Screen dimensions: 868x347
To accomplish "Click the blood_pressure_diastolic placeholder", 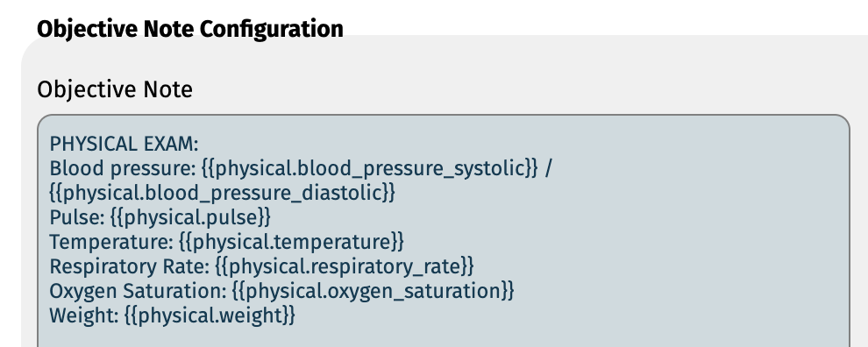I will click(x=223, y=193).
